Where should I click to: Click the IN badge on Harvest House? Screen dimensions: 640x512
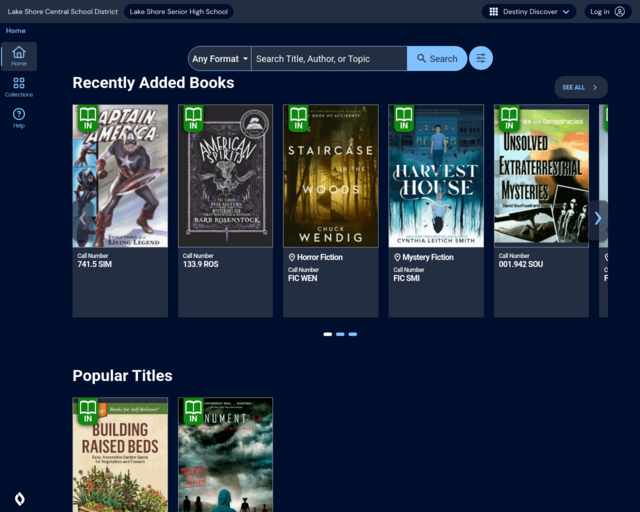coord(404,118)
